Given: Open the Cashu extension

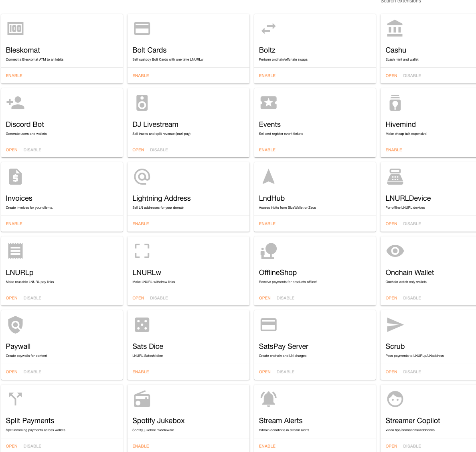Looking at the screenshot, I should click(391, 76).
